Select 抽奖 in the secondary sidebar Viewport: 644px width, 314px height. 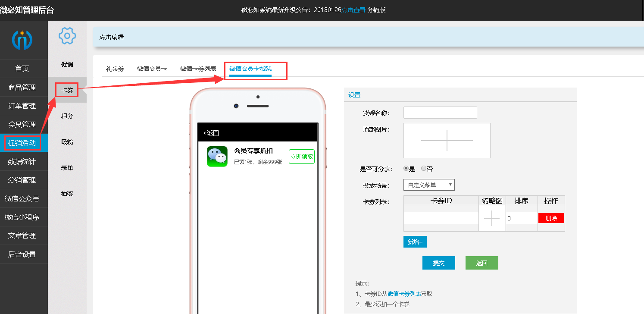(x=67, y=194)
